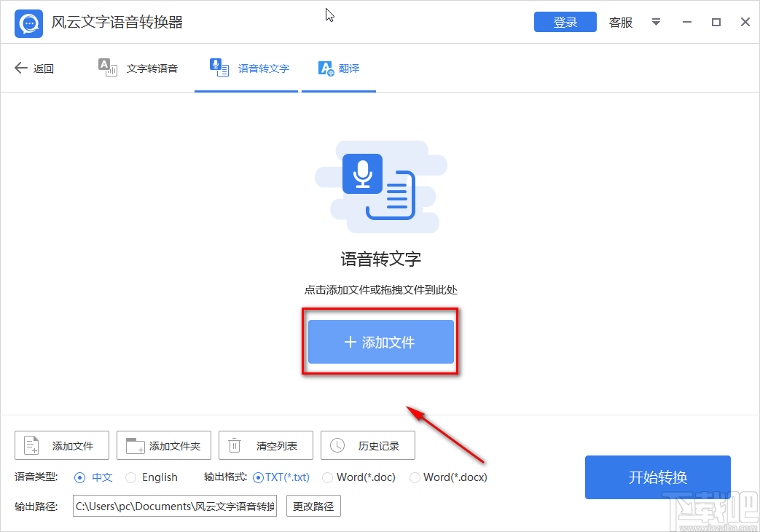Click the trash icon to 清空列表
760x532 pixels.
pos(234,445)
